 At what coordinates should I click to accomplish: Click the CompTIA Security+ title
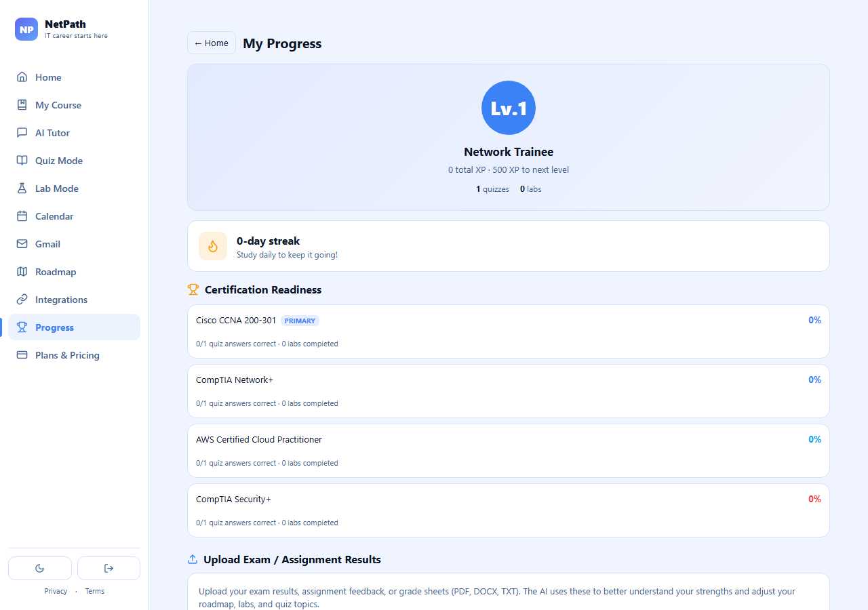point(233,499)
